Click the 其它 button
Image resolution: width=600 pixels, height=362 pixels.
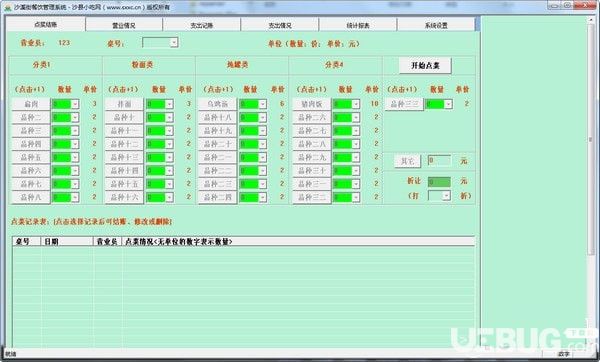[408, 161]
